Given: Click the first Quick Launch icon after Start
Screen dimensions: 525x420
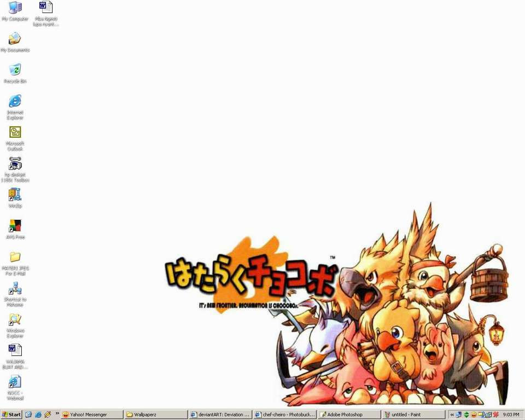Looking at the screenshot, I should point(28,415).
